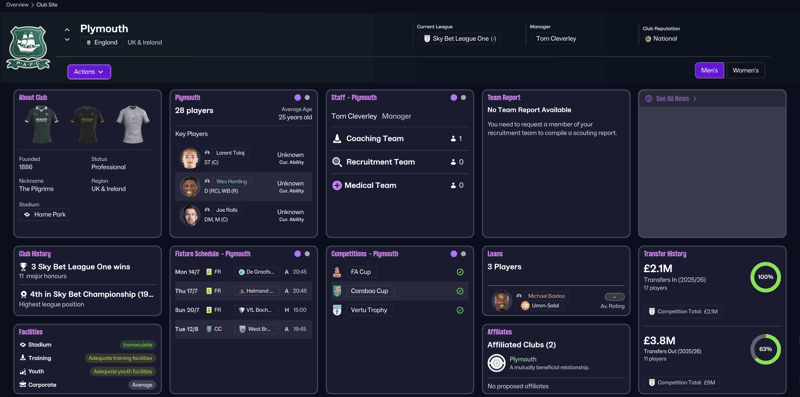The image size is (800, 397).
Task: Switch to the Men's team tab
Action: 709,70
